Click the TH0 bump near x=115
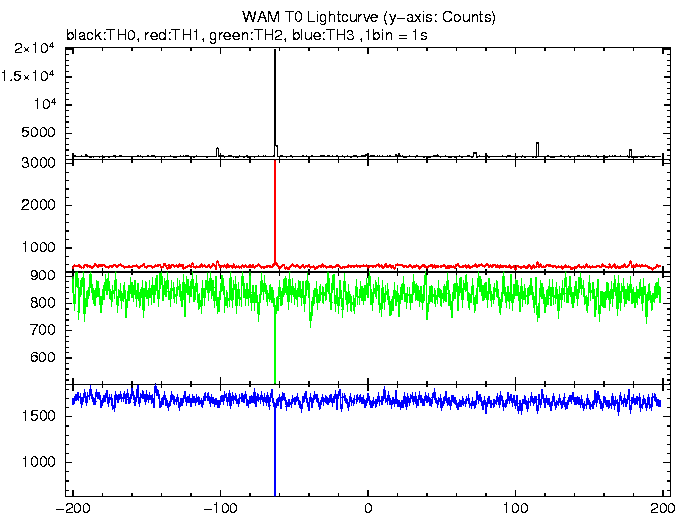This screenshot has width=689, height=515. point(537,149)
